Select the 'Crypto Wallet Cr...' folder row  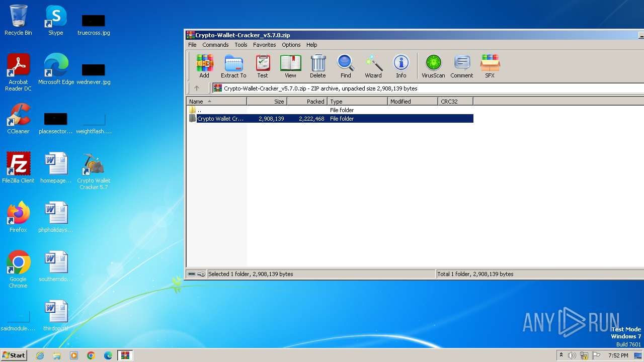330,119
